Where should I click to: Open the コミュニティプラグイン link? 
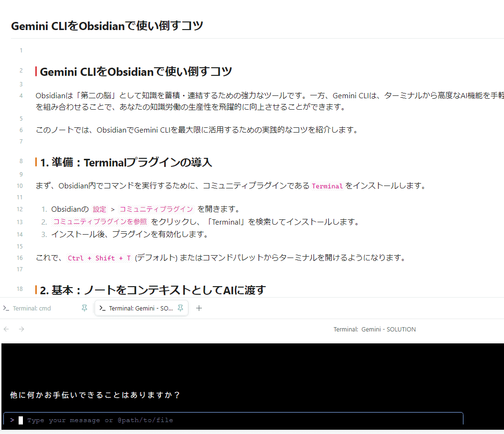pos(156,209)
